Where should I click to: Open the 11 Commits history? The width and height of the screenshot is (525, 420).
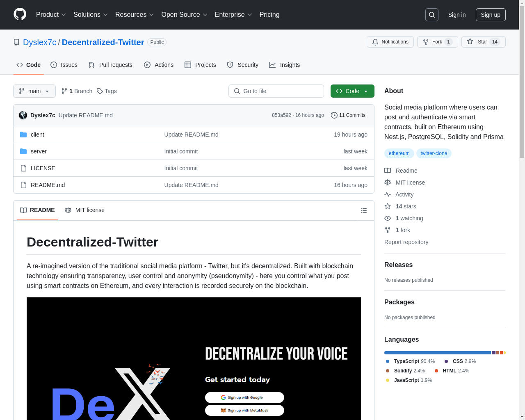point(348,115)
